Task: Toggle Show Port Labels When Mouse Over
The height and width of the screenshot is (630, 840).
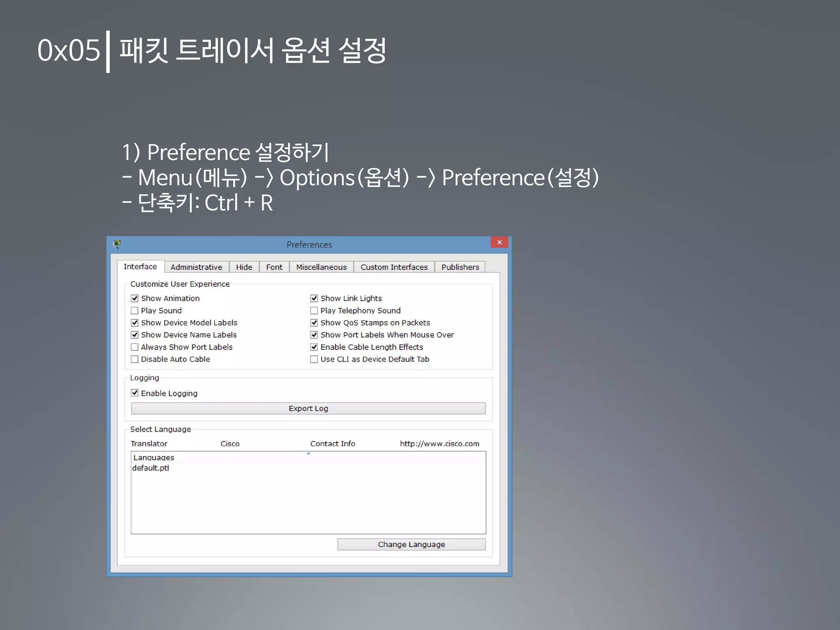Action: coord(314,335)
